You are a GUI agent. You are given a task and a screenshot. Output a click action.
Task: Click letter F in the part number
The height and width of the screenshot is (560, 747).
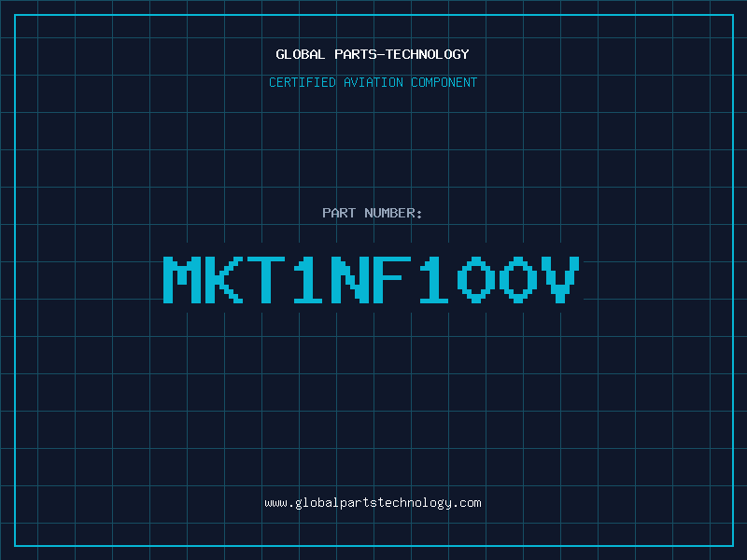pyautogui.click(x=392, y=280)
